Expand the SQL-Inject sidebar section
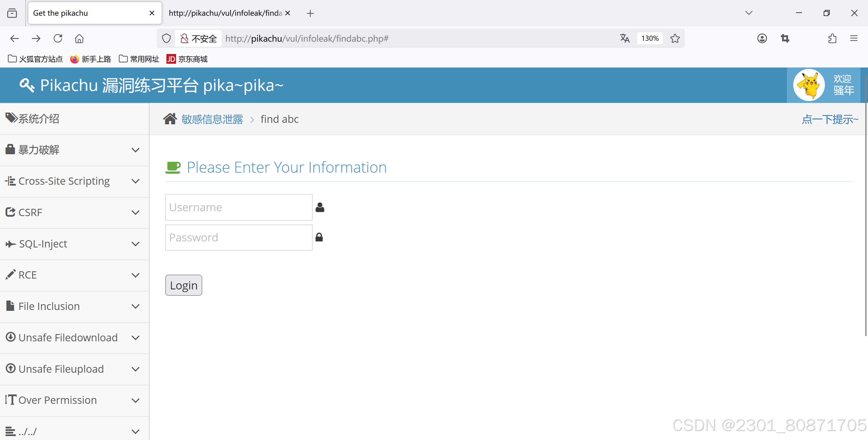Screen dimensions: 868x440 pos(74,244)
